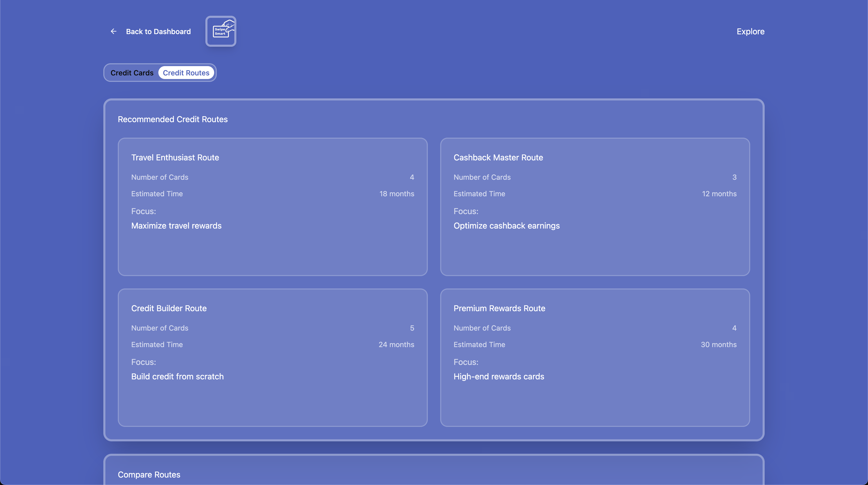Select the Premium Rewards Route card
This screenshot has width=868, height=485.
595,357
